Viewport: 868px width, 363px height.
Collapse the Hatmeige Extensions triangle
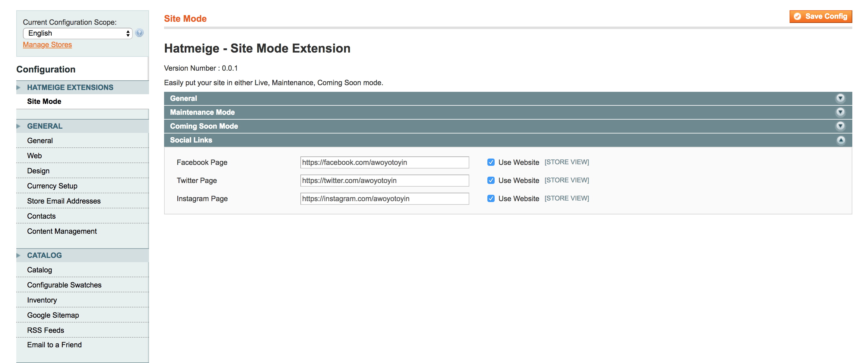[18, 87]
